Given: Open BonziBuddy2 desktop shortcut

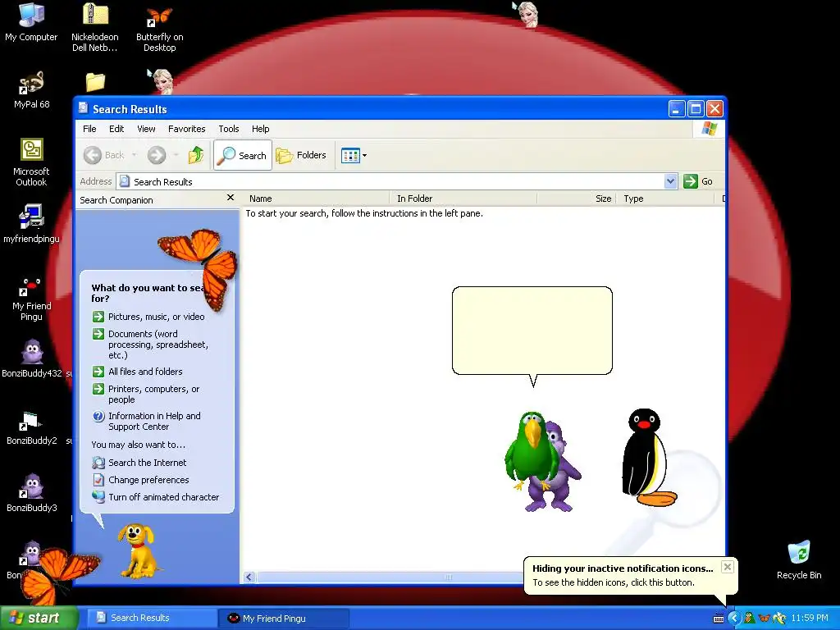Looking at the screenshot, I should (32, 427).
